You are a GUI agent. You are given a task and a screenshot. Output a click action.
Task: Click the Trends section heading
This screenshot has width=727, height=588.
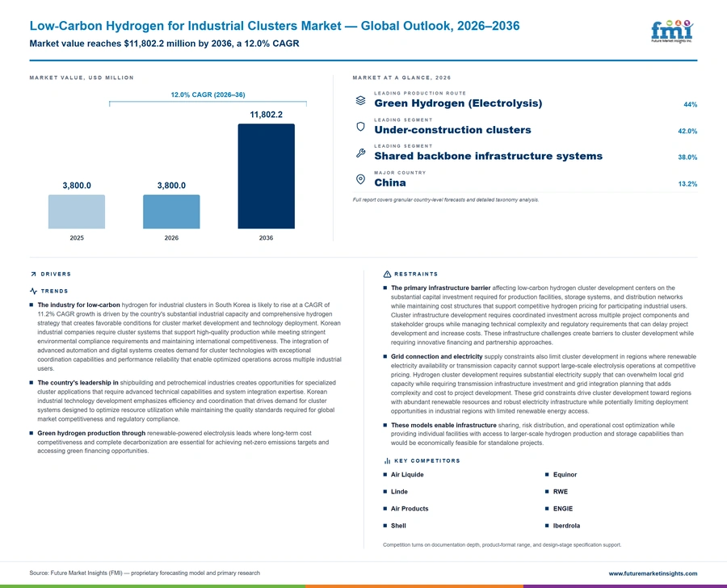tap(54, 292)
